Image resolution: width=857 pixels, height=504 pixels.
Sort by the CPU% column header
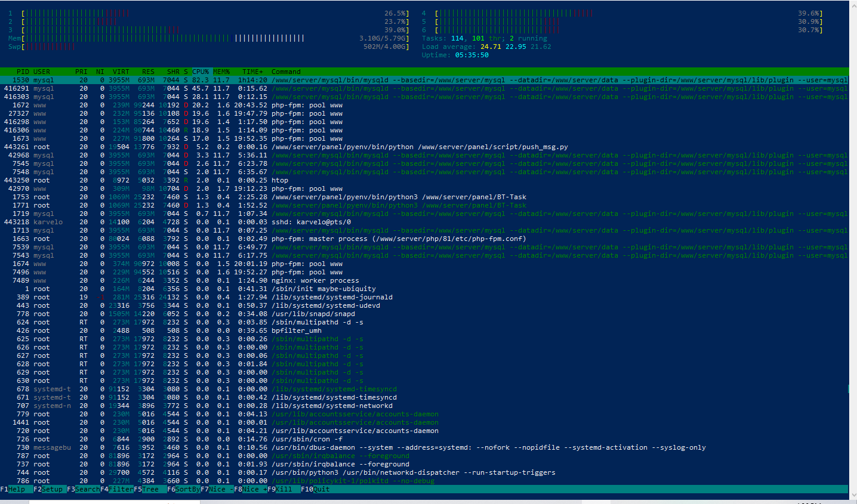(200, 72)
